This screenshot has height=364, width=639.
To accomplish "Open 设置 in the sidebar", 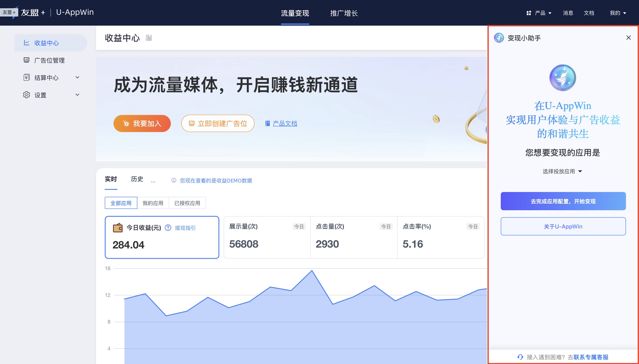I will tap(51, 95).
